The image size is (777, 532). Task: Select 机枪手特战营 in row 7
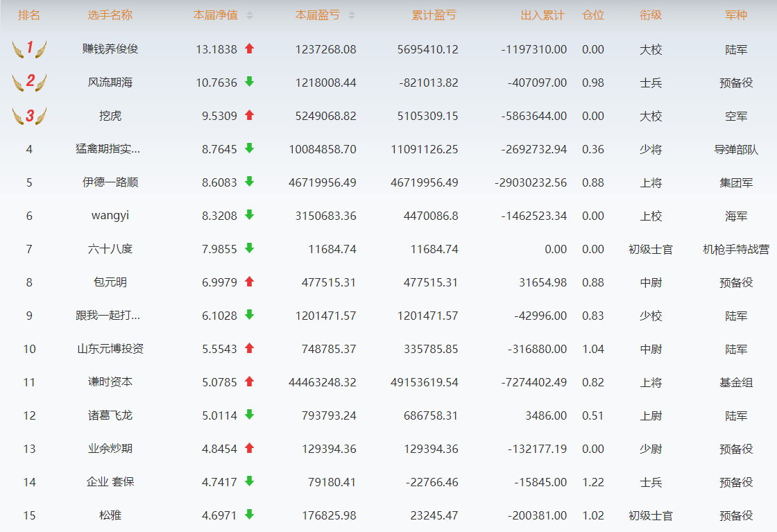736,249
